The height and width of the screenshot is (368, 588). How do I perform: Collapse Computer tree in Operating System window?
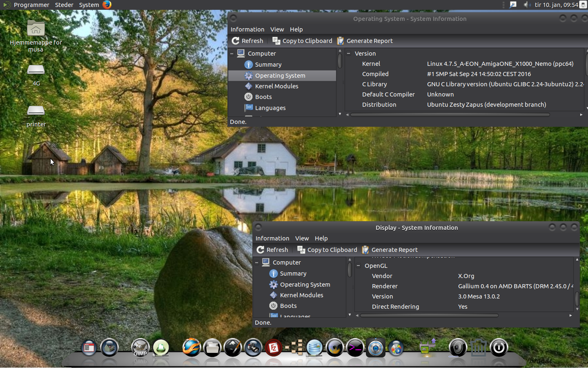(x=232, y=54)
